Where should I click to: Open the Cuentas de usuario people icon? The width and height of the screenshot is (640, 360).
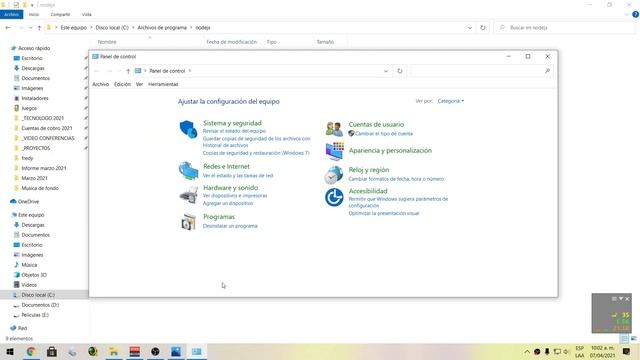point(334,129)
